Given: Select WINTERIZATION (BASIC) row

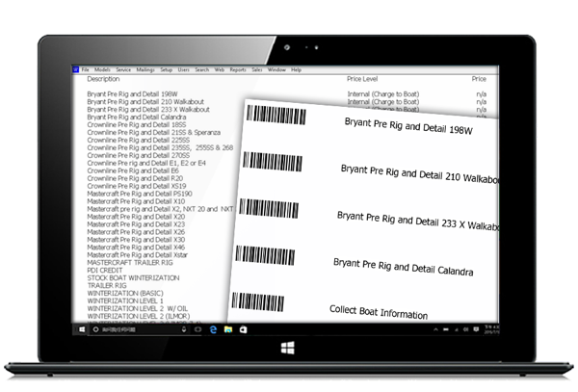Looking at the screenshot, I should tap(125, 294).
